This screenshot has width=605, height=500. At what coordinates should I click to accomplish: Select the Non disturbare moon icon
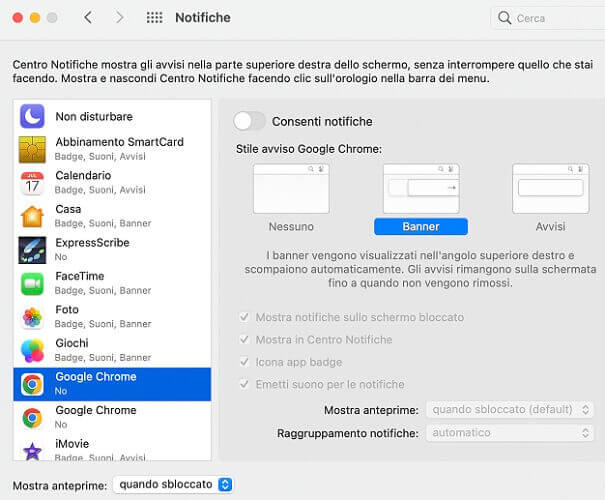click(x=32, y=116)
